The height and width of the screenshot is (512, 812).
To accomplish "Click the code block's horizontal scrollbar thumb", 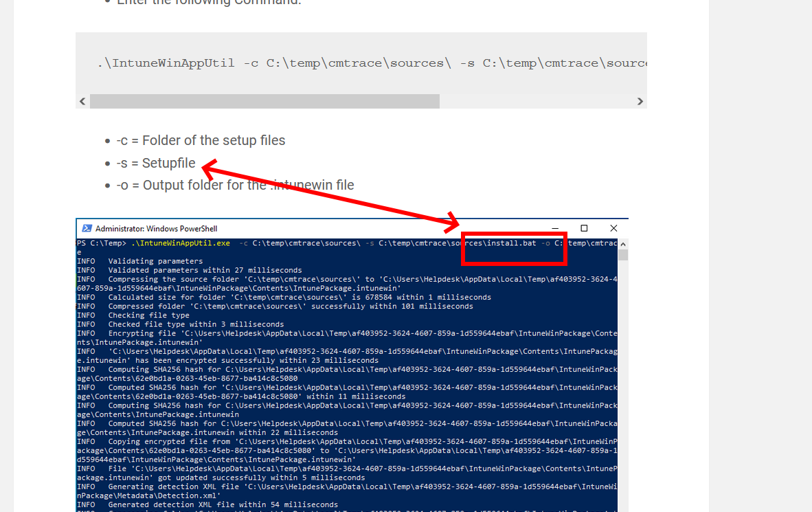I will coord(264,102).
